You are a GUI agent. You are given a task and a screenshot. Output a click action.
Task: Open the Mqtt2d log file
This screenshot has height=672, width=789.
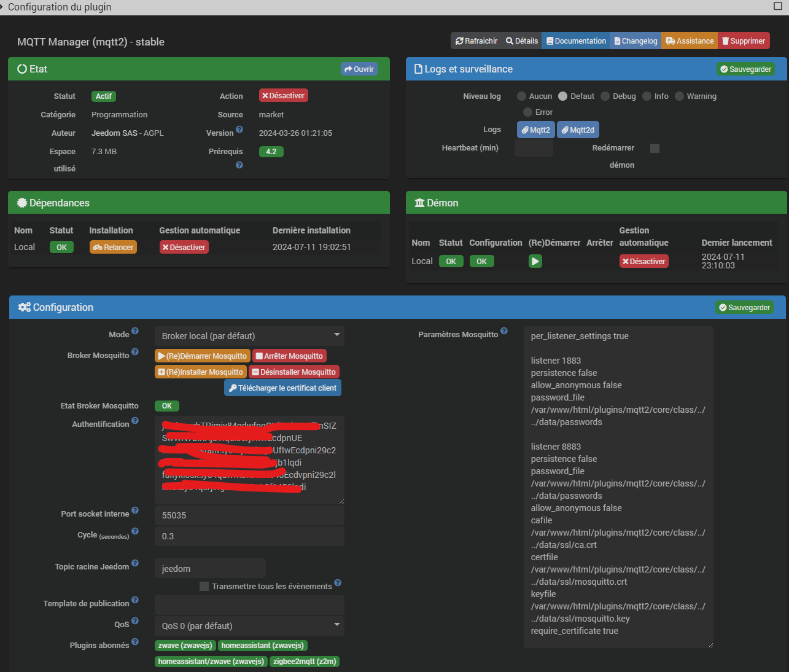click(578, 130)
